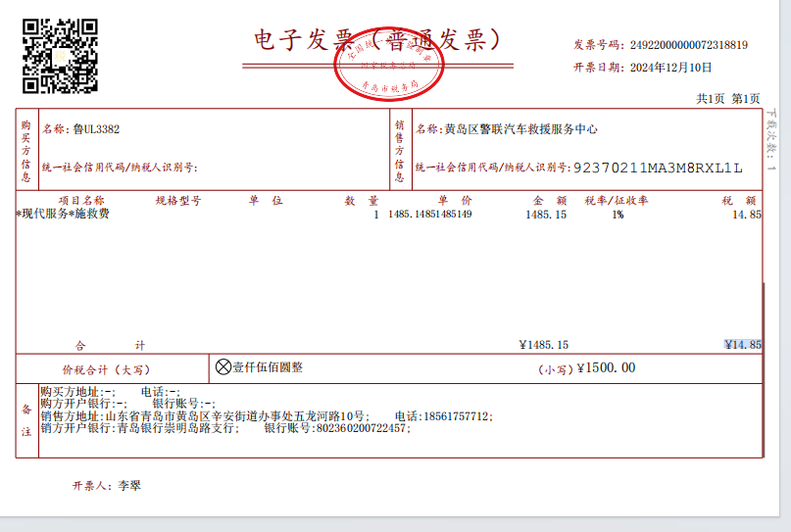791x532 pixels.
Task: Click the 1% tax rate value
Action: click(x=618, y=214)
